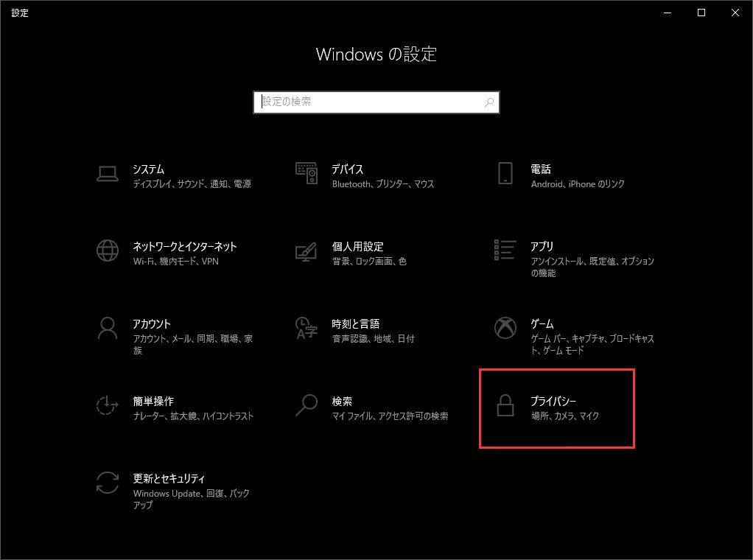Open the デバイス settings title
The height and width of the screenshot is (560, 753).
(348, 169)
